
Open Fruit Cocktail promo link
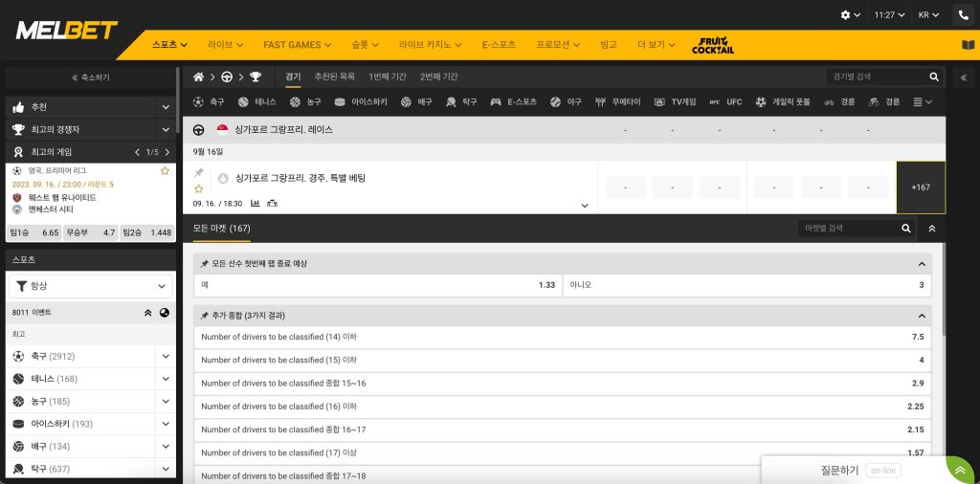[x=712, y=45]
